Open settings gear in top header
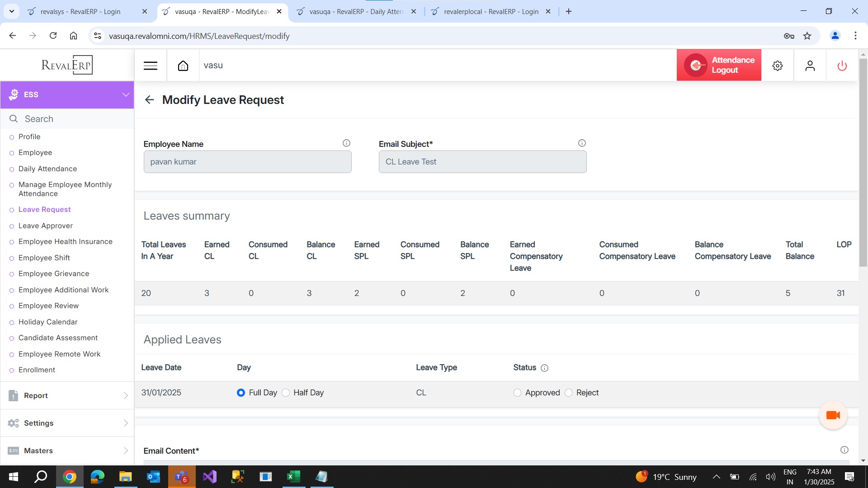The width and height of the screenshot is (868, 488). click(777, 66)
